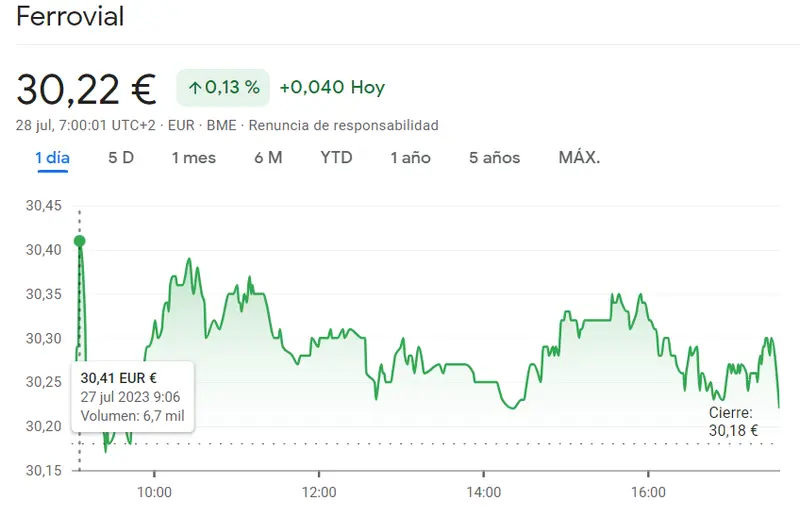The image size is (800, 517).
Task: Click the 30,22 € current price
Action: click(x=86, y=89)
